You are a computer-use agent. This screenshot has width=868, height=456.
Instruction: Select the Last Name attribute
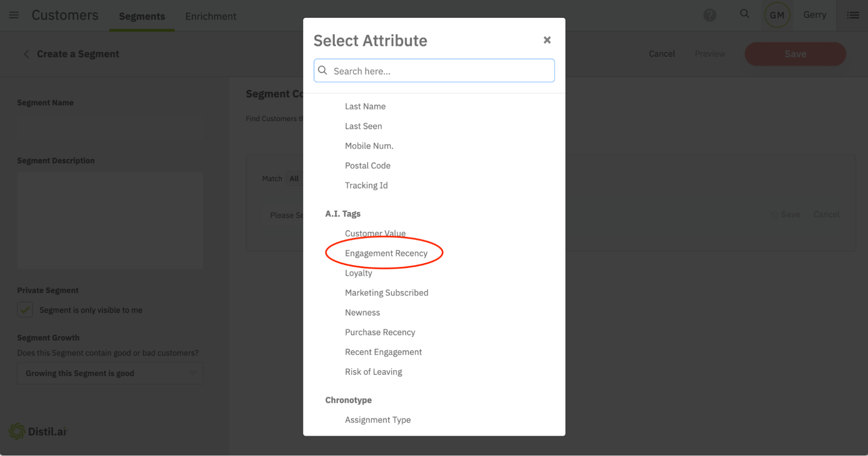pos(365,106)
